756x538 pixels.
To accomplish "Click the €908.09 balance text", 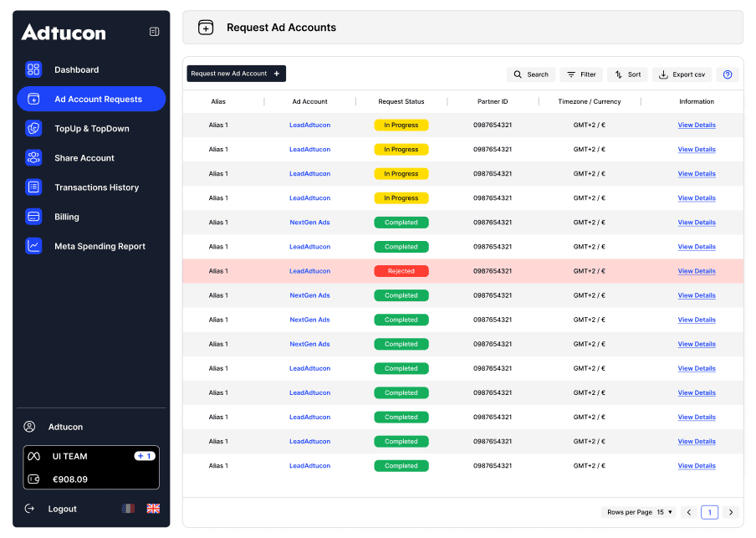I will 70,479.
